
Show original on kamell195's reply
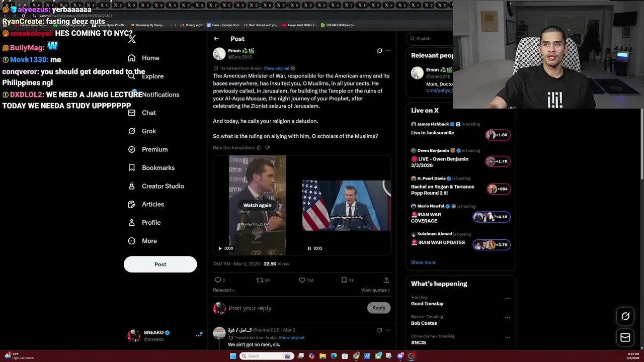tap(291, 338)
